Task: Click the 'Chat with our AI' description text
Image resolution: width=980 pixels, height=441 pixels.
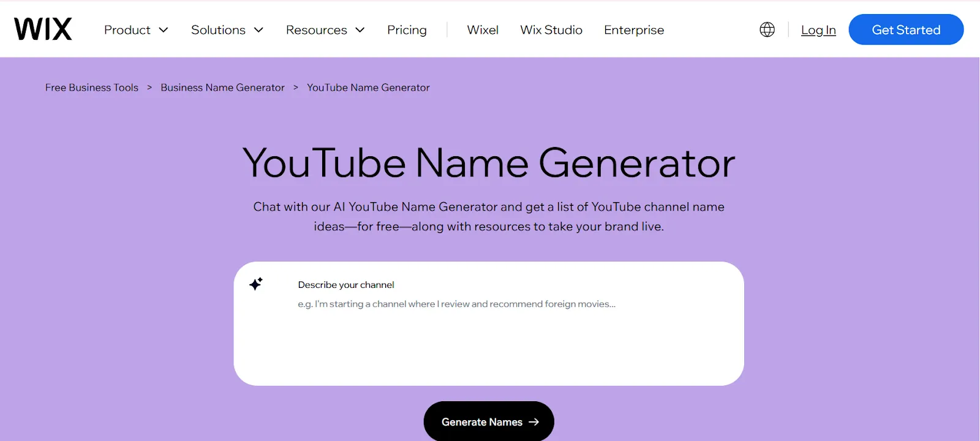Action: pos(489,216)
